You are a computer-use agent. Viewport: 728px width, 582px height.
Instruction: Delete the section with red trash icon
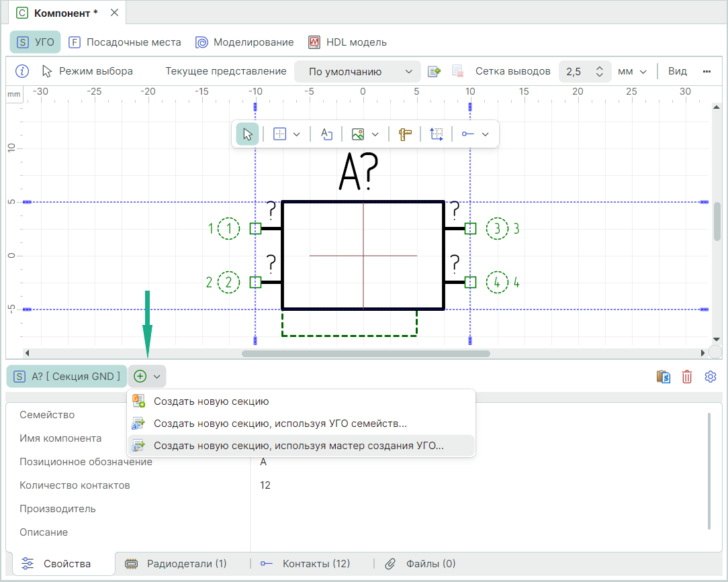pyautogui.click(x=687, y=377)
